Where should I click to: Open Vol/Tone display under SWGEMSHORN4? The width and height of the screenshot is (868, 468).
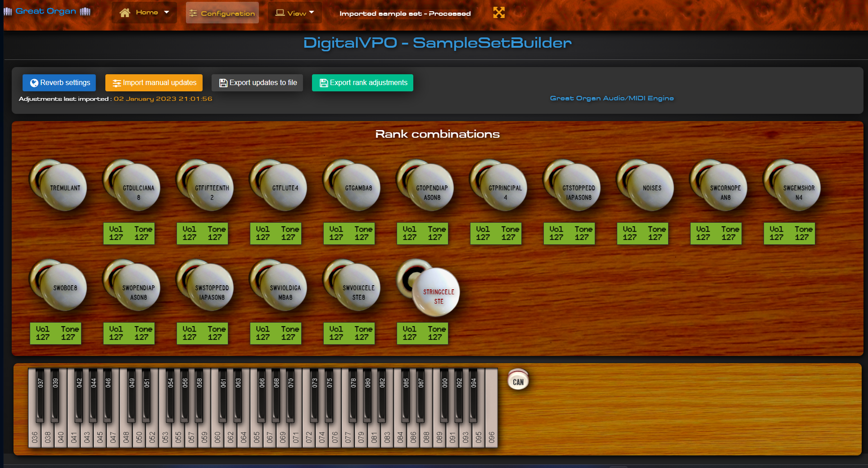(789, 234)
